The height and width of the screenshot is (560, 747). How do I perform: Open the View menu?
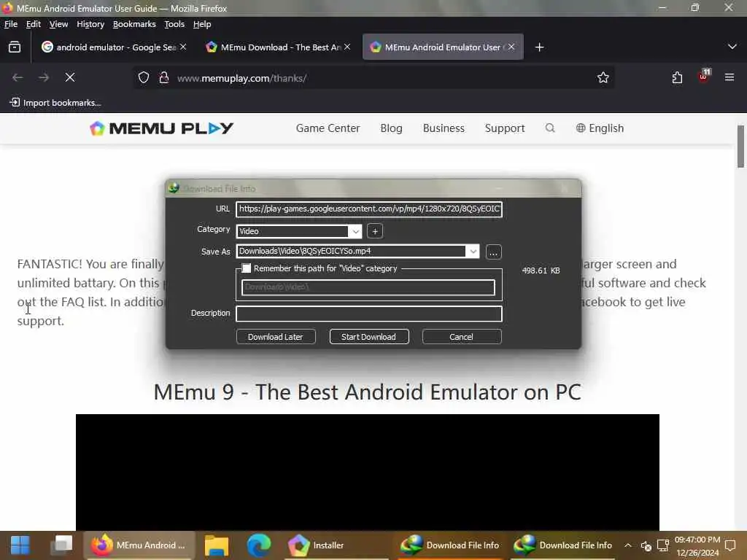coord(58,24)
